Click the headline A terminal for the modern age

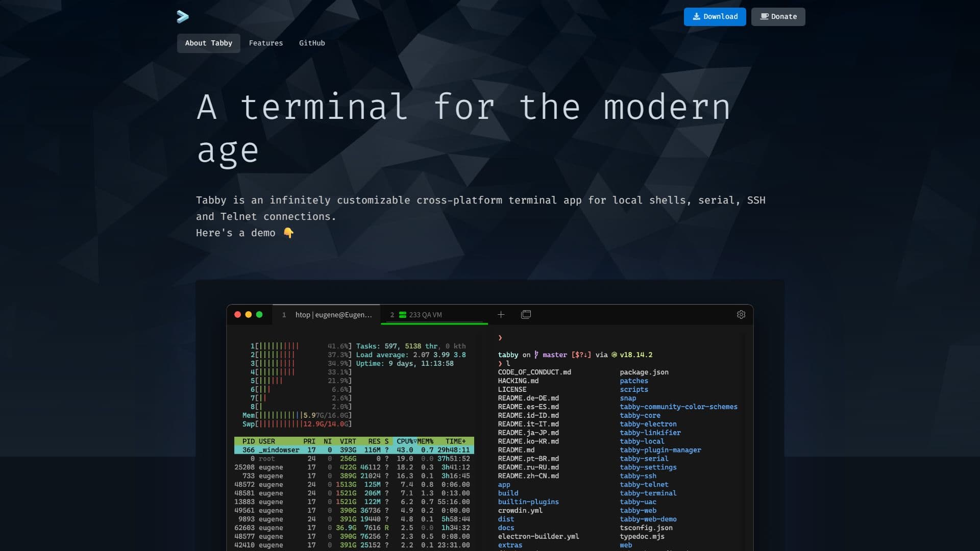tap(463, 129)
